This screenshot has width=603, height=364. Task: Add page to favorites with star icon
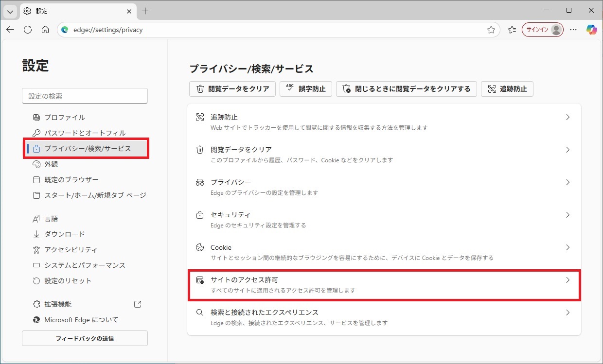[x=491, y=30]
